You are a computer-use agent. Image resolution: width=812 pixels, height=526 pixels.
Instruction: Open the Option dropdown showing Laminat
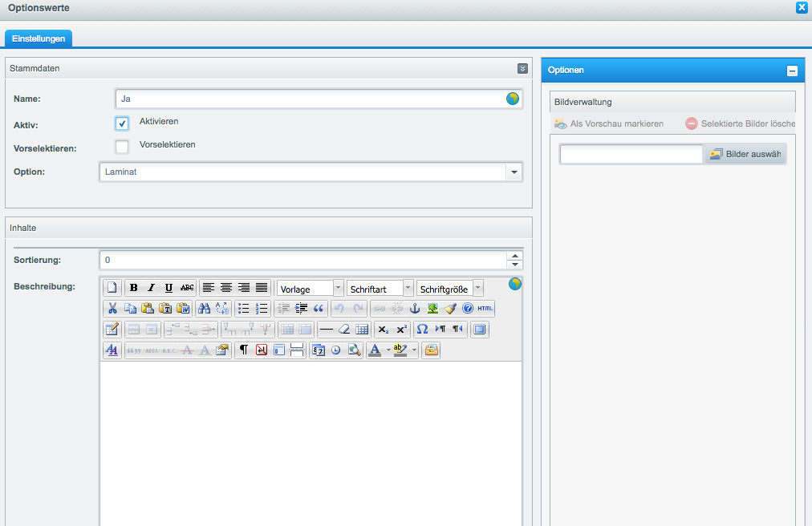(x=514, y=172)
